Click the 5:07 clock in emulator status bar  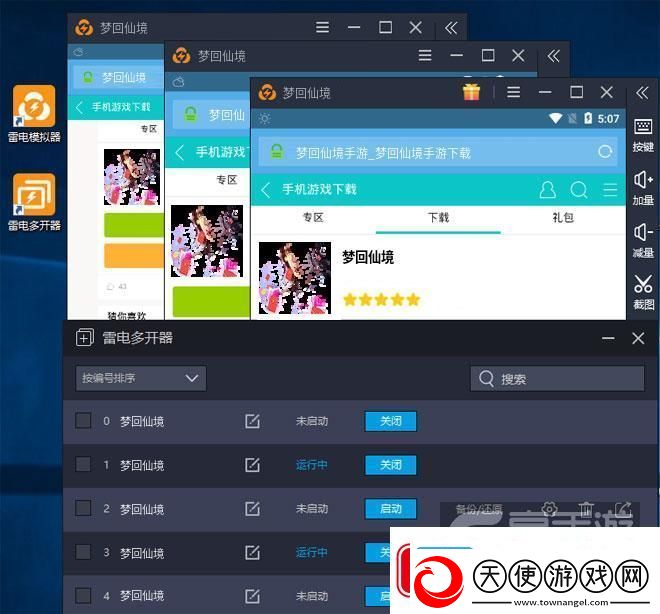(608, 119)
